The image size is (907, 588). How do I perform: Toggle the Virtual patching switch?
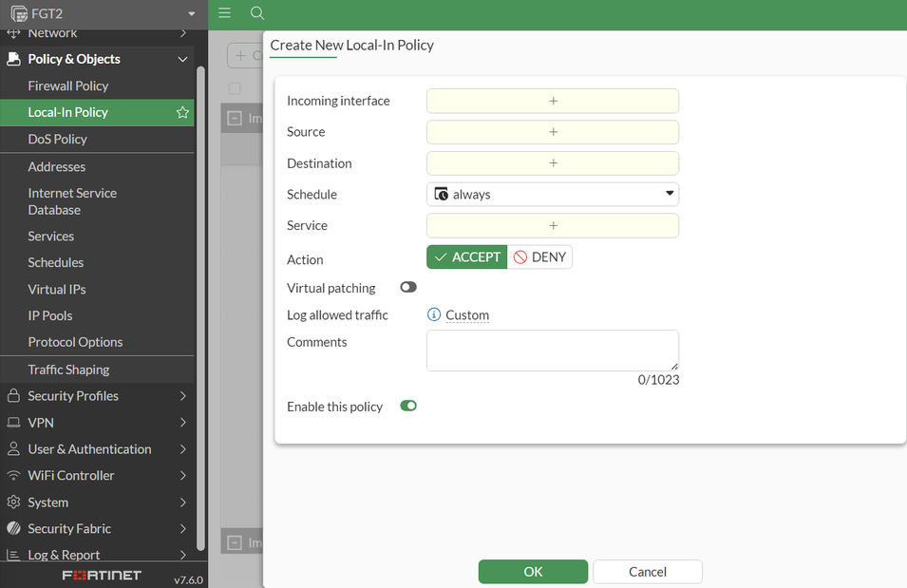click(x=408, y=287)
